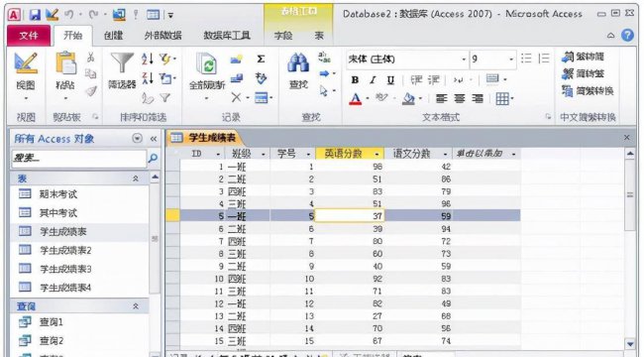Collapse the 查询 group in navigation pane
The height and width of the screenshot is (357, 644).
click(135, 306)
